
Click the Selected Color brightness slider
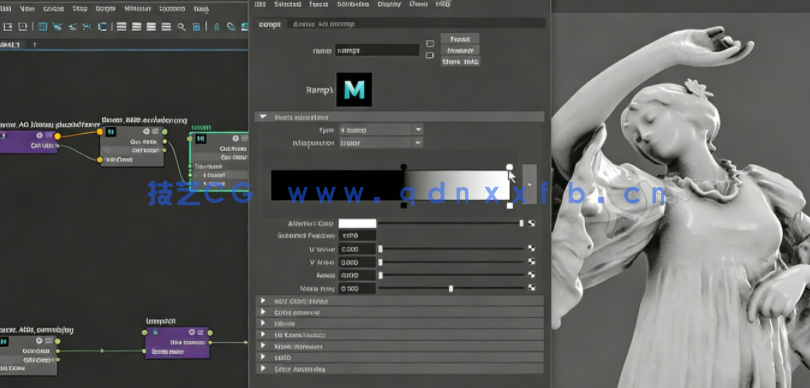[x=450, y=223]
